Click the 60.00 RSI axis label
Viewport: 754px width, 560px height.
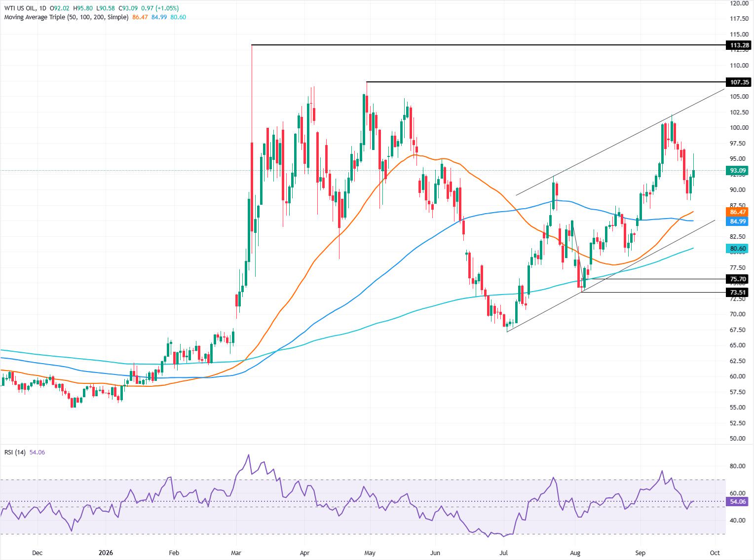pos(738,493)
